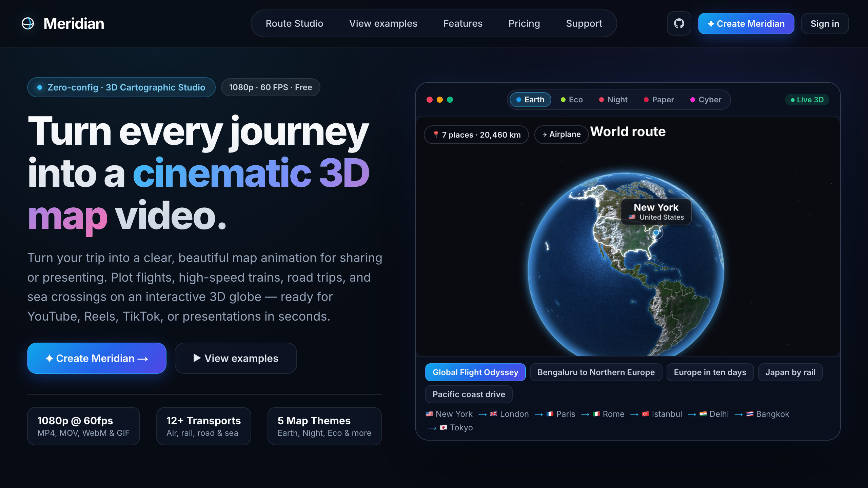Click the Airplane transport pill
This screenshot has width=868, height=488.
(561, 135)
